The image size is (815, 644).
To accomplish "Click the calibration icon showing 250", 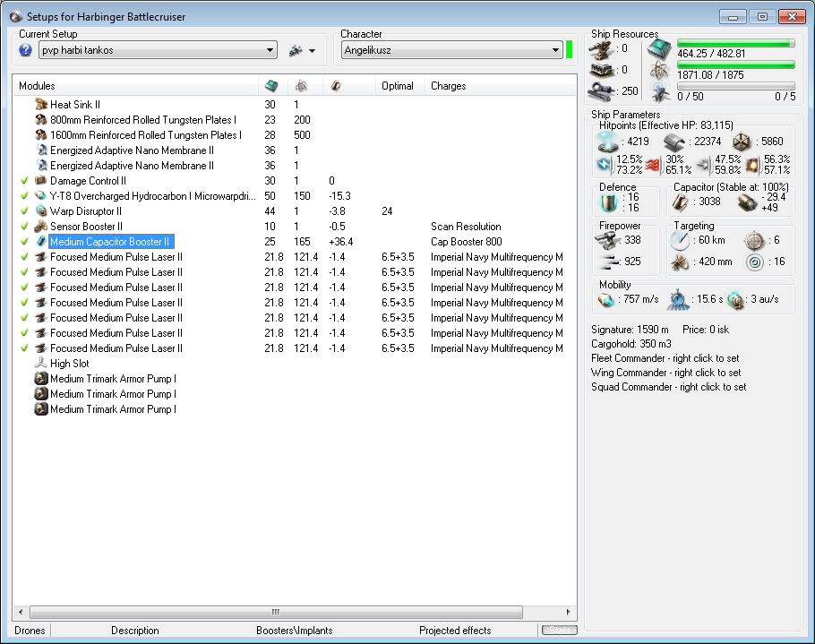I will coord(601,91).
